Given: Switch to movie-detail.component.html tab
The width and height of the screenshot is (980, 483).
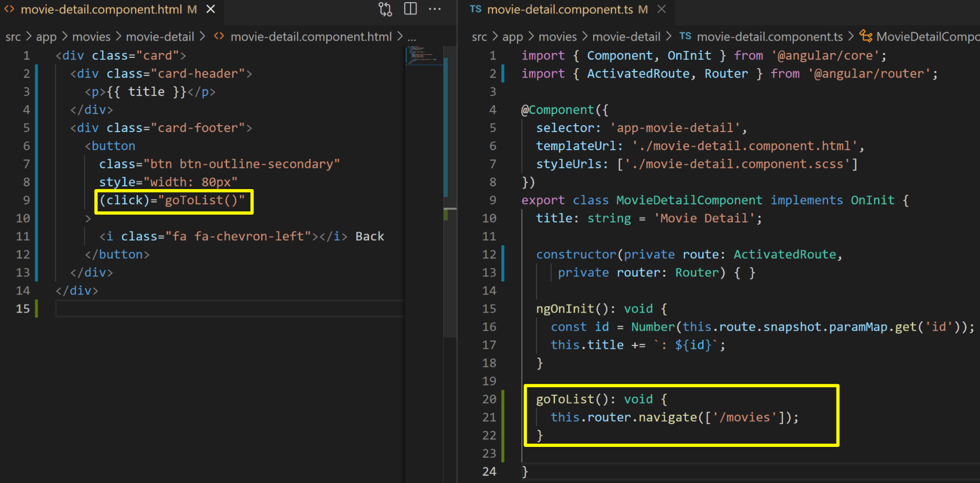Looking at the screenshot, I should pyautogui.click(x=101, y=9).
